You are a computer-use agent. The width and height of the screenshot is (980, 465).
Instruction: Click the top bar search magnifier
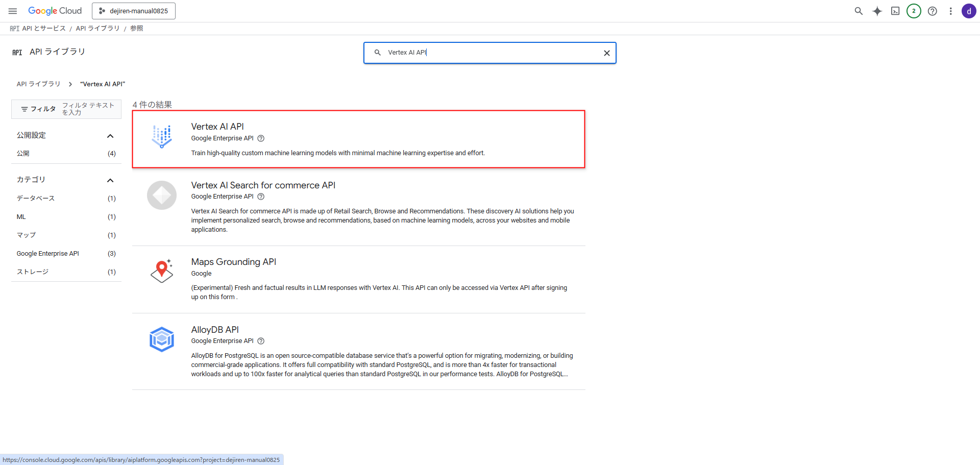[859, 11]
